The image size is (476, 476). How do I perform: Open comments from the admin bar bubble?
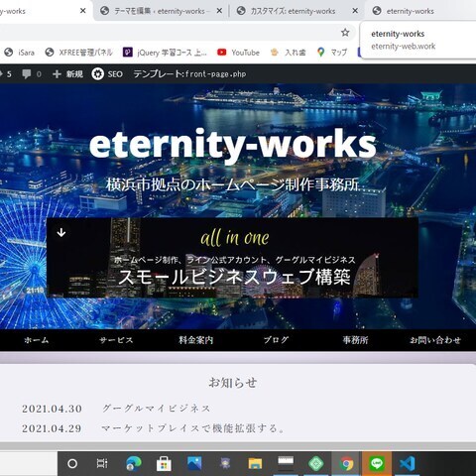(x=32, y=73)
